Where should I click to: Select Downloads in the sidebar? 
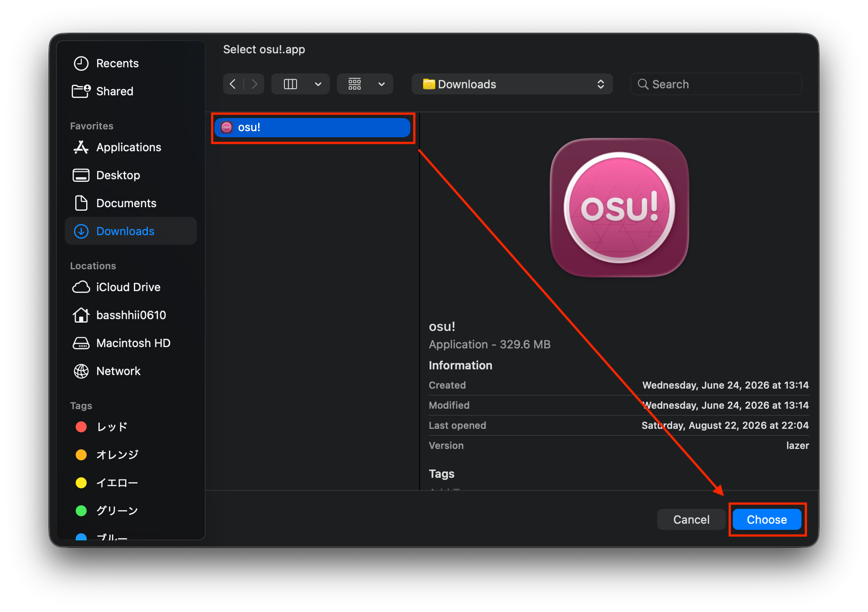point(130,231)
